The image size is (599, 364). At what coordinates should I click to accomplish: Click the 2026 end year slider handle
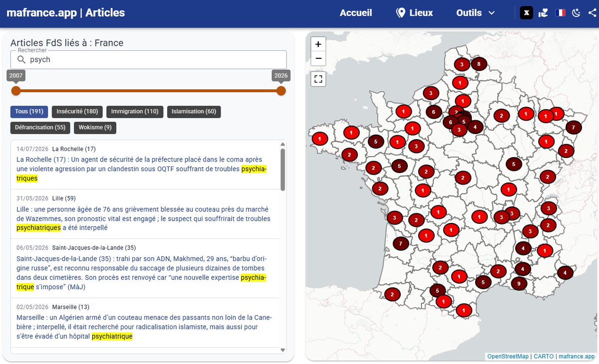281,91
